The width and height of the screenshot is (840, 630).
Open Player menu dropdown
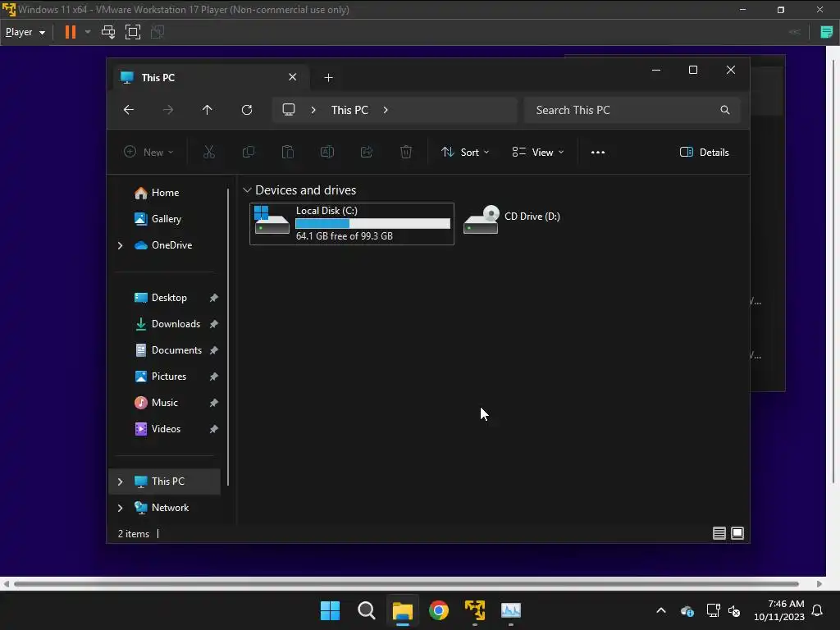pos(25,32)
